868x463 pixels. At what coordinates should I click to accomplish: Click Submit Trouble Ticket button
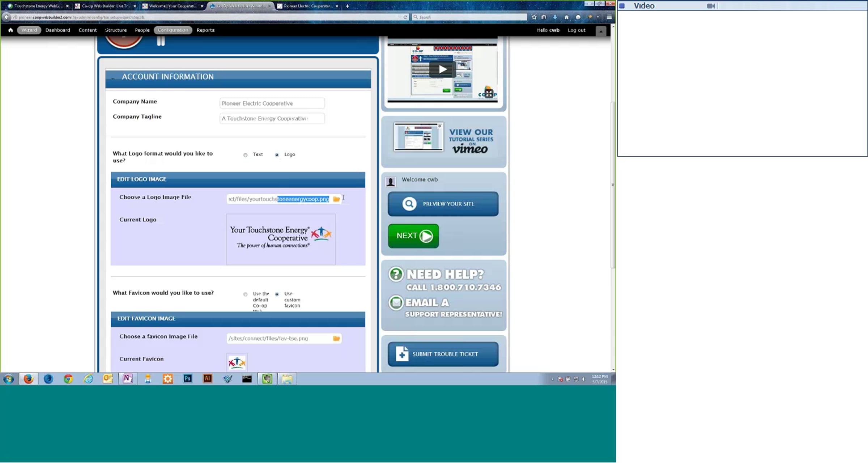(x=443, y=354)
